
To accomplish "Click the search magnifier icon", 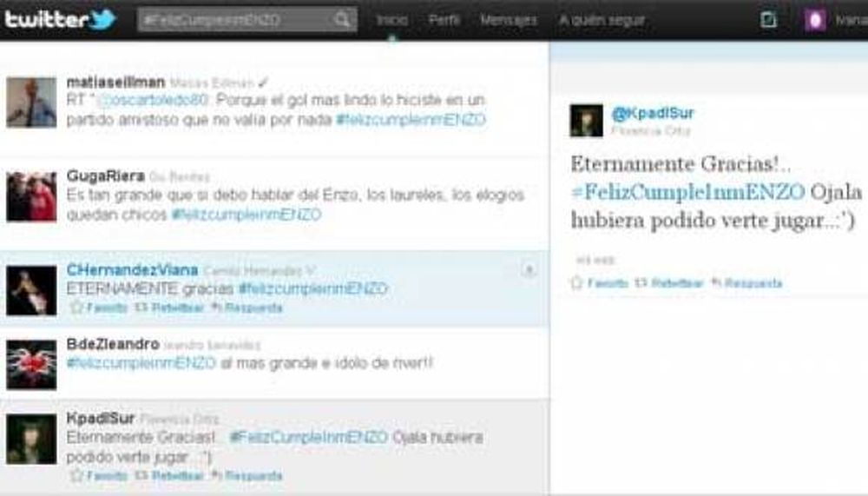I will pos(343,20).
